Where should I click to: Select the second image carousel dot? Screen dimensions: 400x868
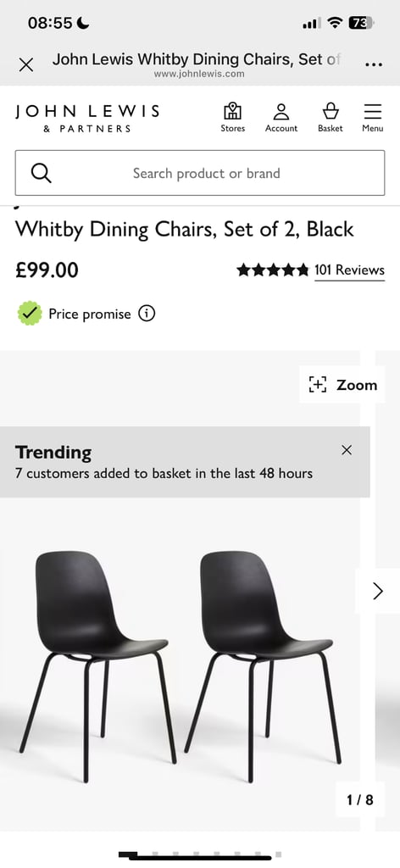pos(155,854)
